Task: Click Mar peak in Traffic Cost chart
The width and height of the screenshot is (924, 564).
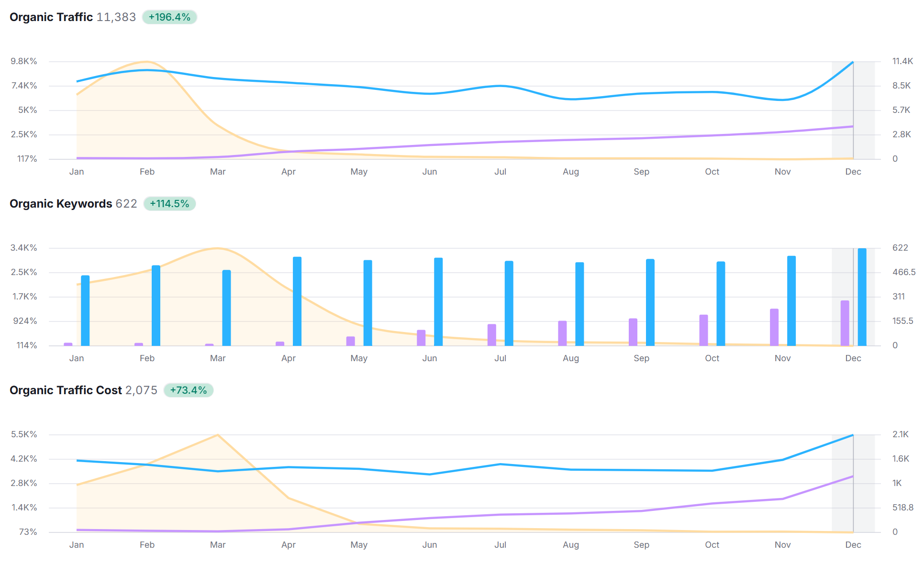Action: tap(218, 435)
